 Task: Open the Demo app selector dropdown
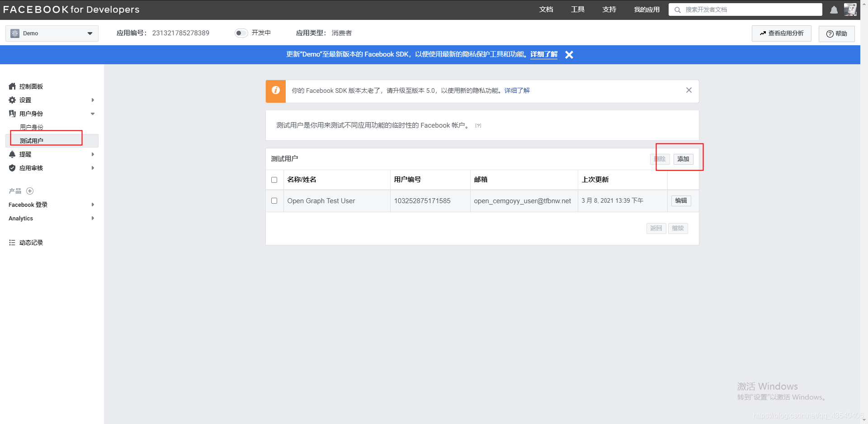point(52,33)
